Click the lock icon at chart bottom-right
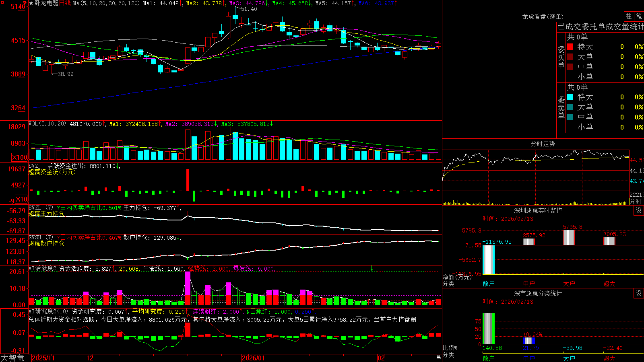This screenshot has width=644, height=362. pos(438,357)
